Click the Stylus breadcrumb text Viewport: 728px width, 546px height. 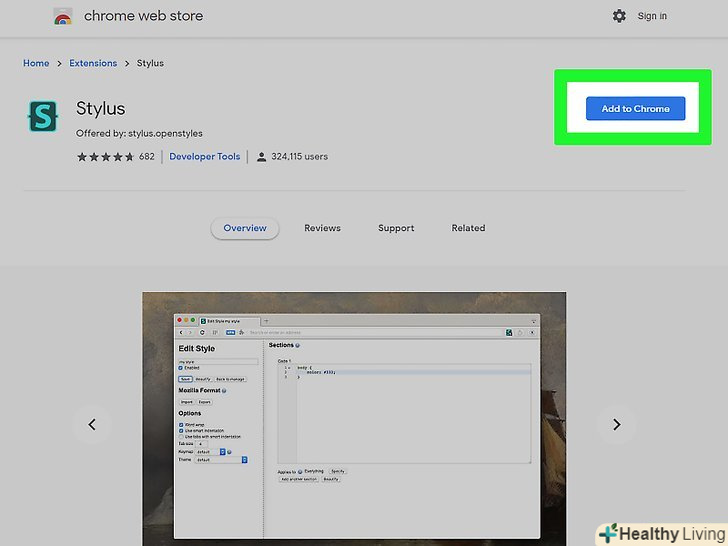pyautogui.click(x=150, y=63)
